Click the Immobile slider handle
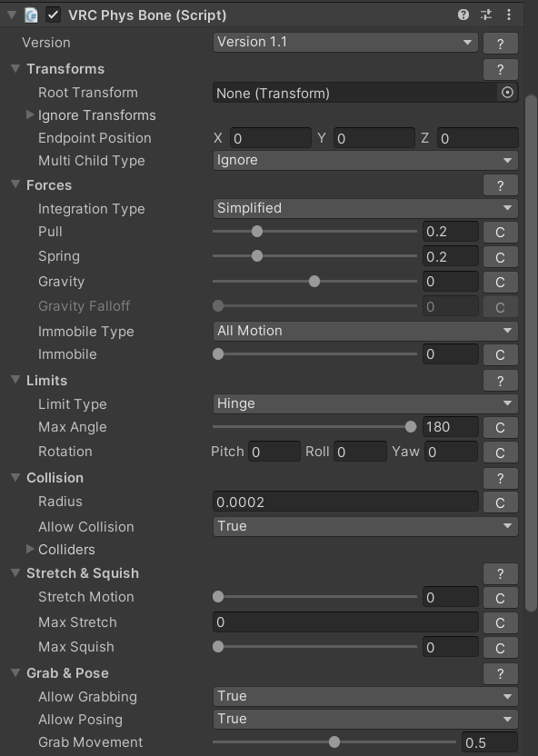The width and height of the screenshot is (538, 756). 218,354
